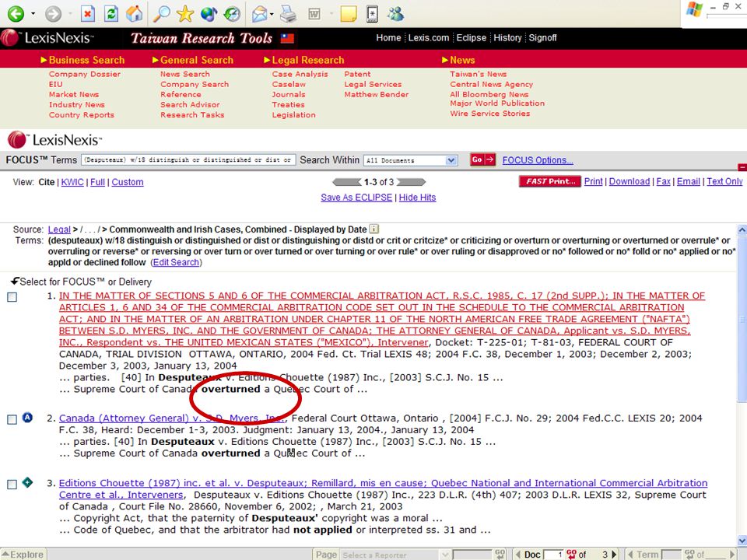Click in the FOCUS Terms input field
This screenshot has height=560, width=747.
pyautogui.click(x=188, y=160)
